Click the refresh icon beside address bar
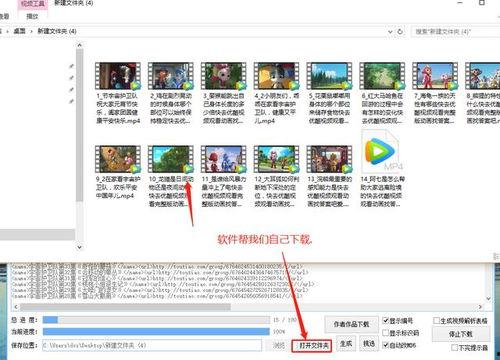The image size is (500, 360). pos(400,32)
